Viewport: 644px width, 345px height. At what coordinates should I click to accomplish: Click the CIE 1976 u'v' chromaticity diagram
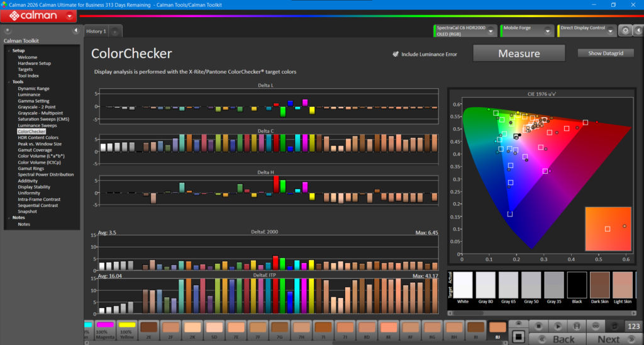click(542, 175)
